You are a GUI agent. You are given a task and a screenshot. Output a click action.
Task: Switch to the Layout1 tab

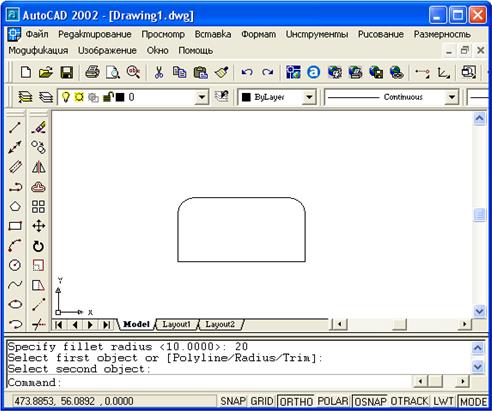pyautogui.click(x=176, y=324)
